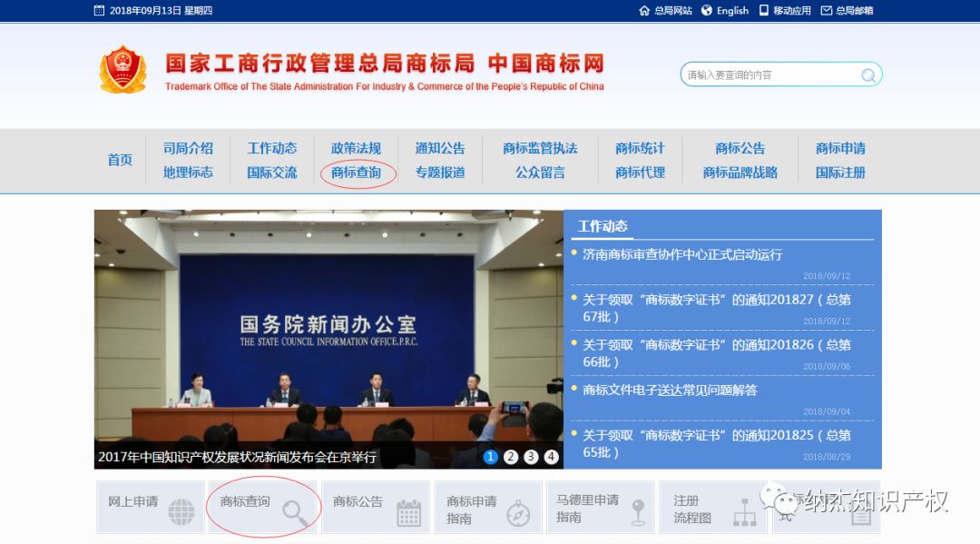Click the search magnifier in the search box
The image size is (980, 544).
pyautogui.click(x=868, y=74)
